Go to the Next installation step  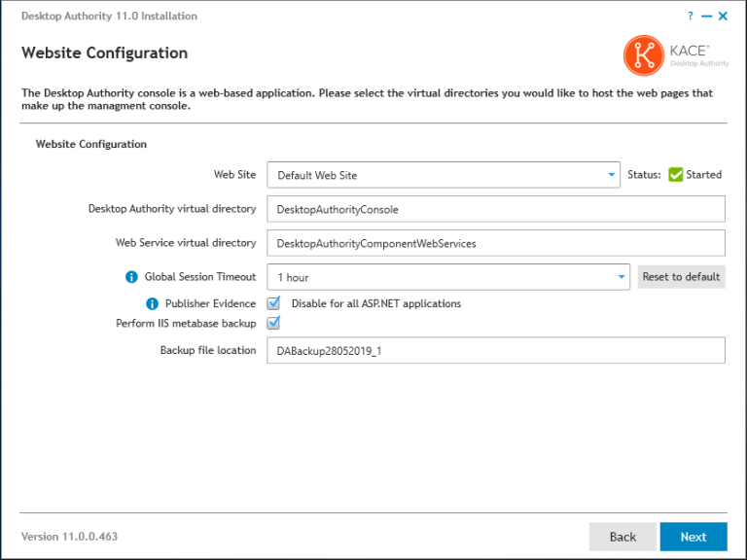coord(693,537)
